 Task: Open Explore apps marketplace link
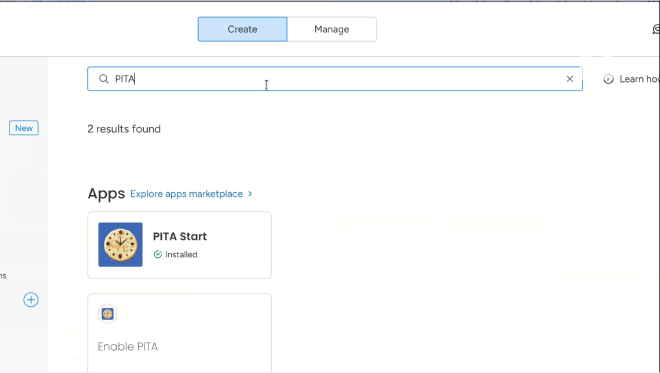pos(186,194)
